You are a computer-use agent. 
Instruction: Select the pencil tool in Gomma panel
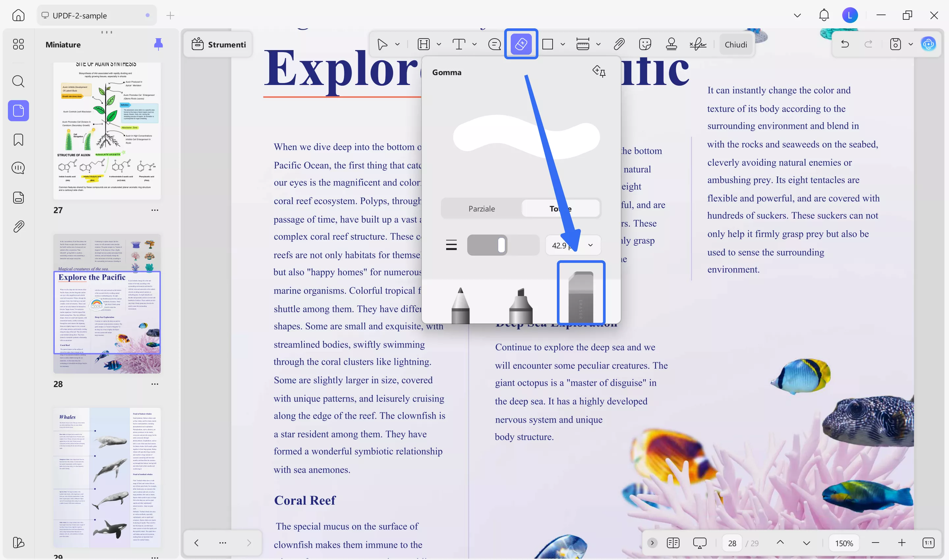click(461, 306)
